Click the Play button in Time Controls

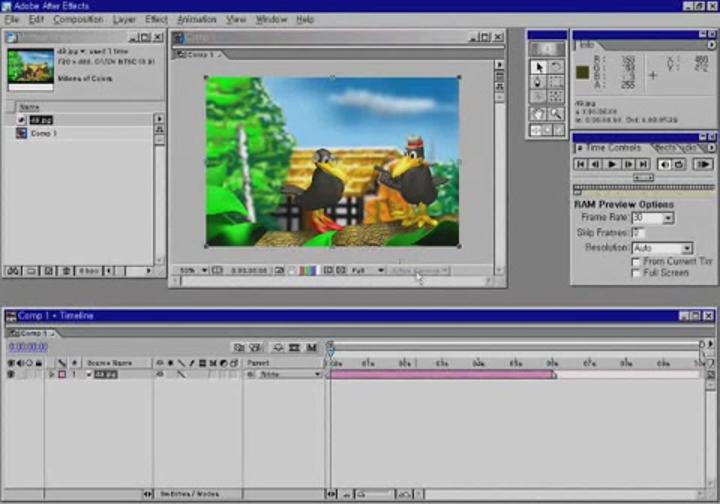612,164
